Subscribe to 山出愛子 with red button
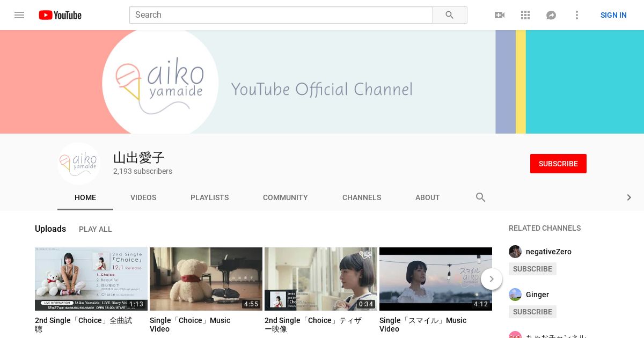 click(x=558, y=164)
